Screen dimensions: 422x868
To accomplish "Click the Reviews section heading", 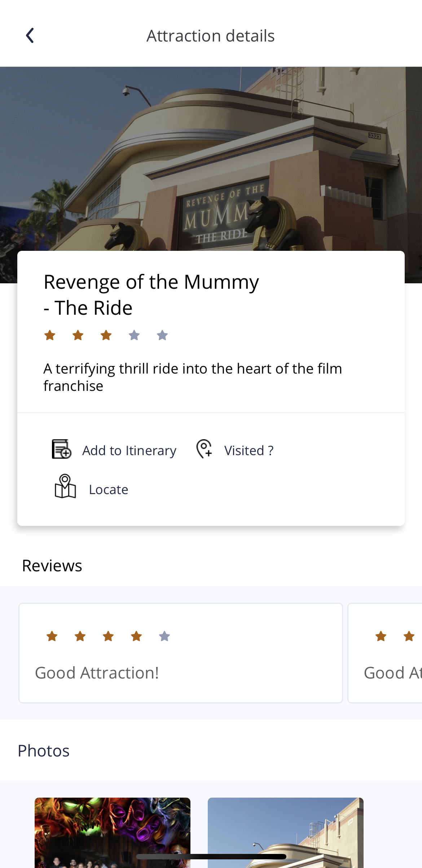I will click(52, 566).
